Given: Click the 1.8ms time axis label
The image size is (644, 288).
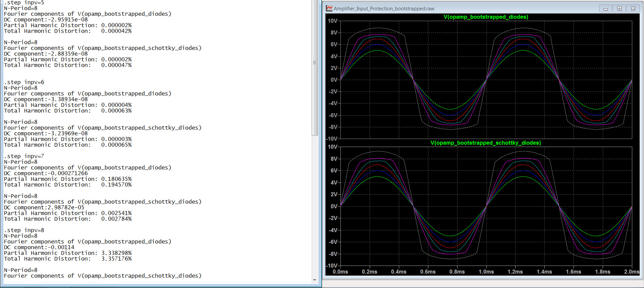Looking at the screenshot, I should click(603, 272).
